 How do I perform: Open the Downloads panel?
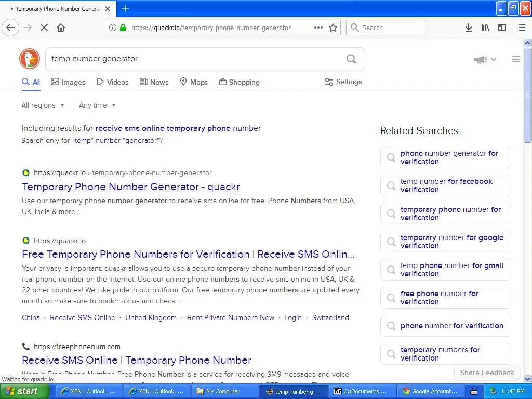pos(469,28)
